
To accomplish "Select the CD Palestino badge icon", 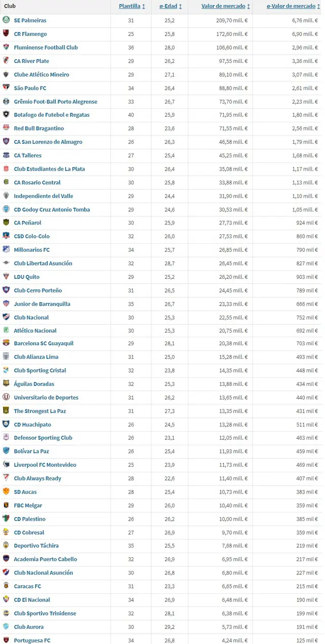I will 7,519.
